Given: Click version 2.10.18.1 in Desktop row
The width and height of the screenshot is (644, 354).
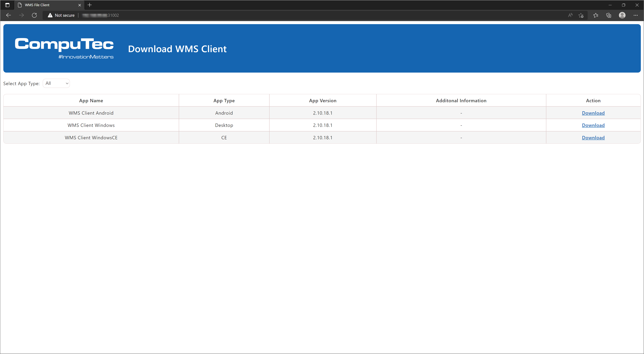Looking at the screenshot, I should [x=323, y=125].
